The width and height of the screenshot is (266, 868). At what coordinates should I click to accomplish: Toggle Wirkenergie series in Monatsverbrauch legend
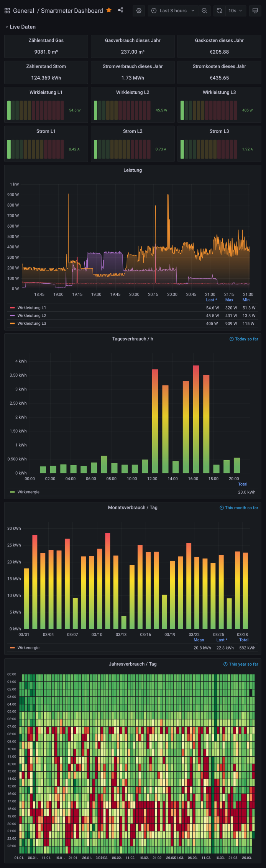pyautogui.click(x=28, y=648)
